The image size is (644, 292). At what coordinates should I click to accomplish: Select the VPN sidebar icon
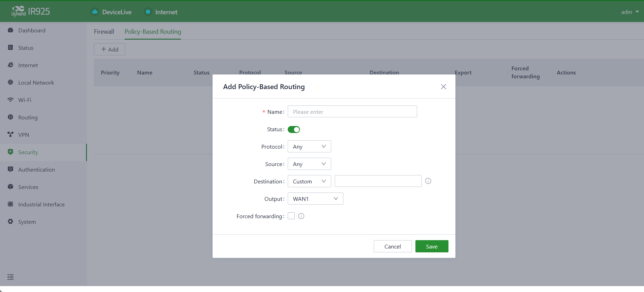pos(10,135)
